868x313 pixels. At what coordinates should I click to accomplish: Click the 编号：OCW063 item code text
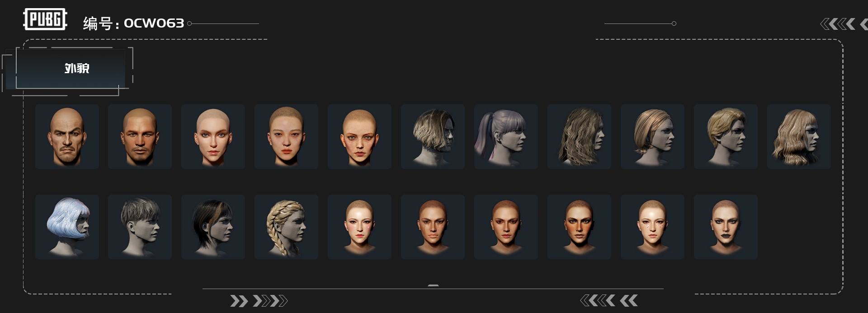click(134, 23)
